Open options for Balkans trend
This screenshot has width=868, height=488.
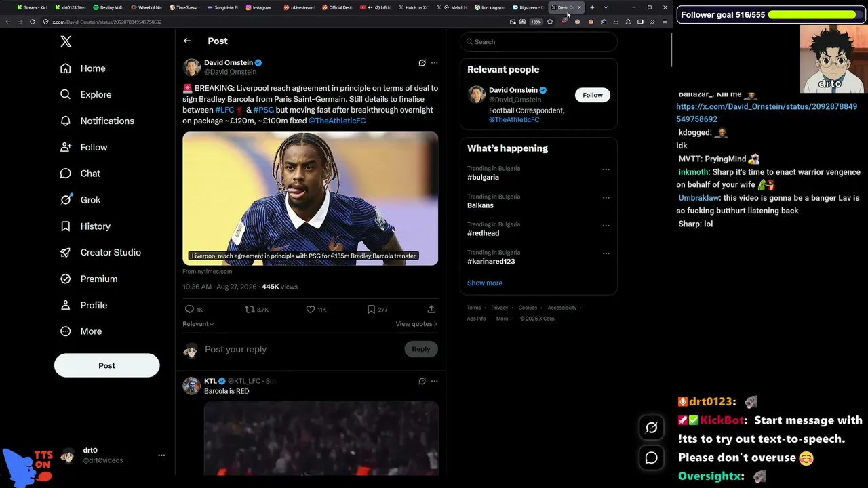tap(606, 198)
